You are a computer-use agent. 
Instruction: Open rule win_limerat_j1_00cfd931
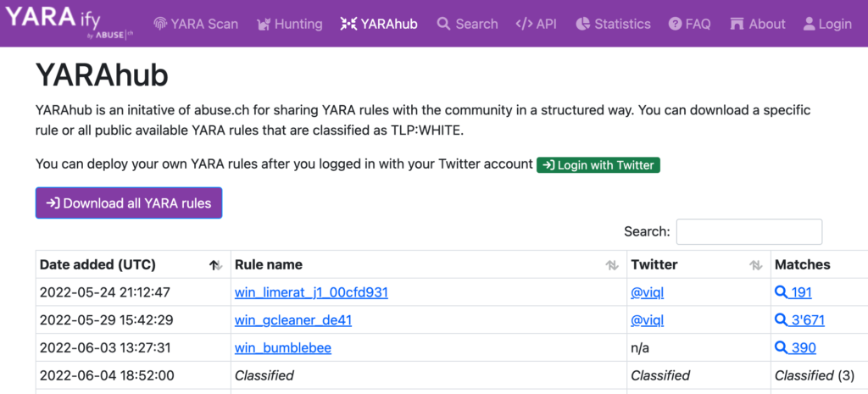pos(311,292)
